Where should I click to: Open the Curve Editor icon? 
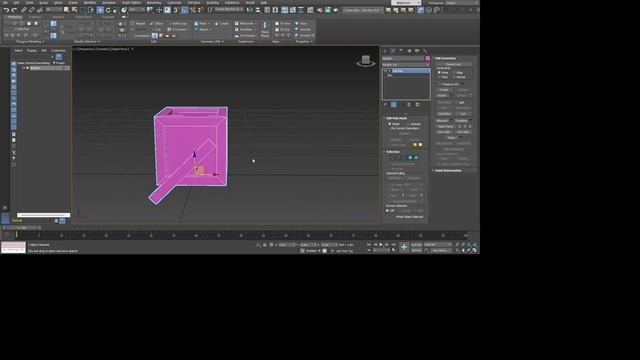[x=293, y=10]
